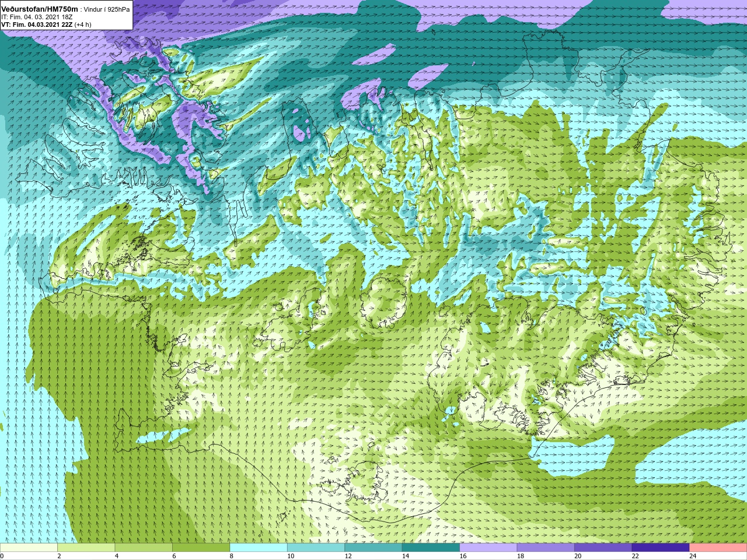Click the light cyan 8–10 legend swatch
The image size is (747, 560).
click(x=259, y=548)
